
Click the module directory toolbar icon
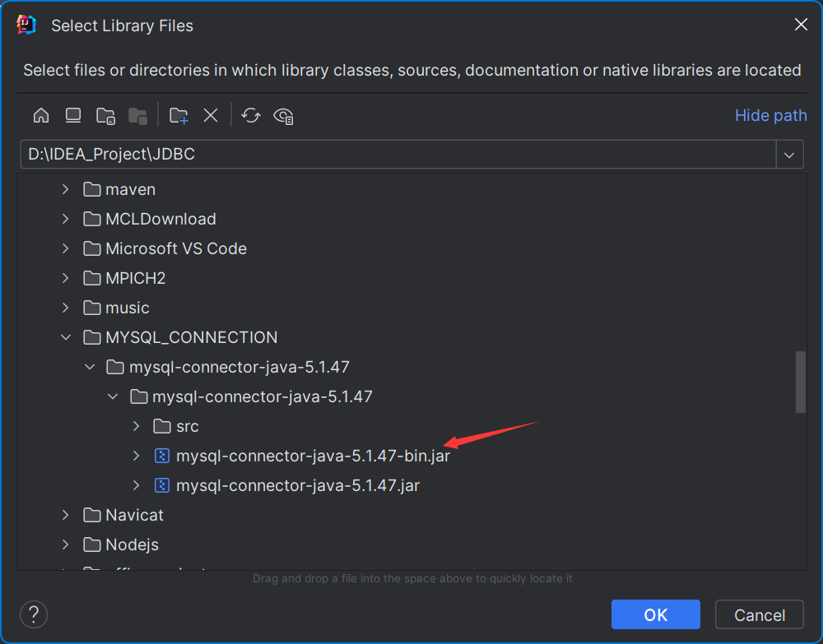[137, 116]
